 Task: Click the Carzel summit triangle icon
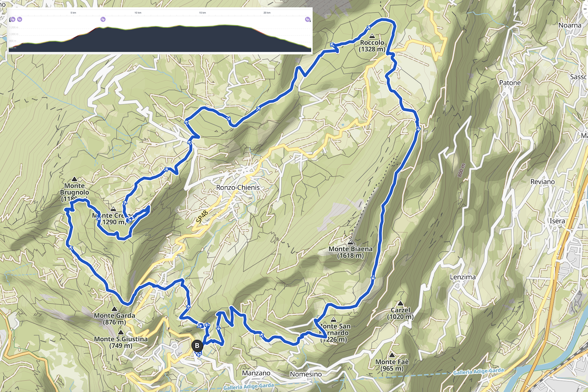[x=400, y=304]
